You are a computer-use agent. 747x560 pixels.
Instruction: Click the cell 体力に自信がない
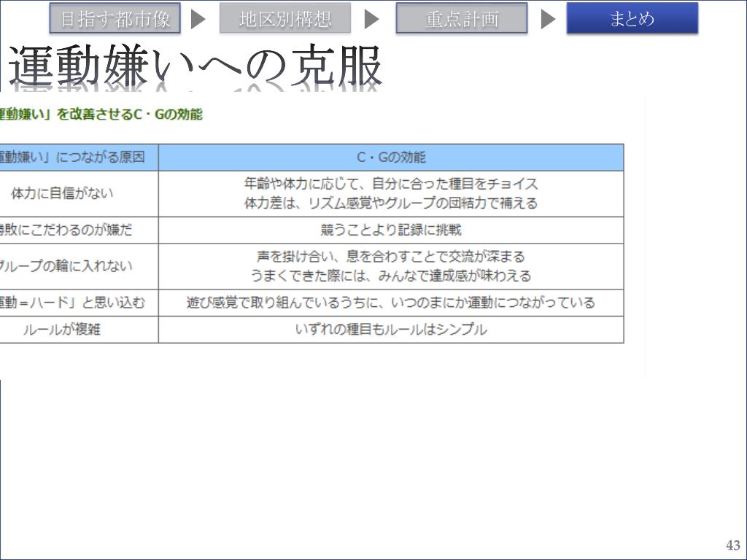(79, 194)
